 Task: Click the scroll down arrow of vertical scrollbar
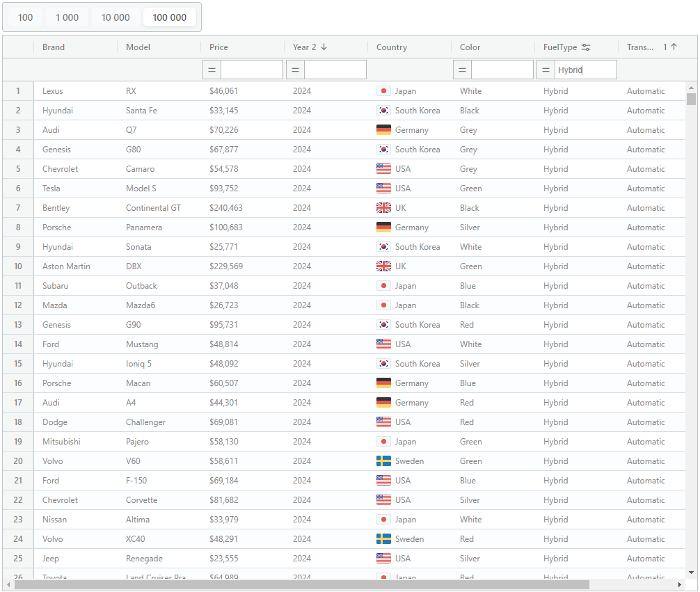691,573
